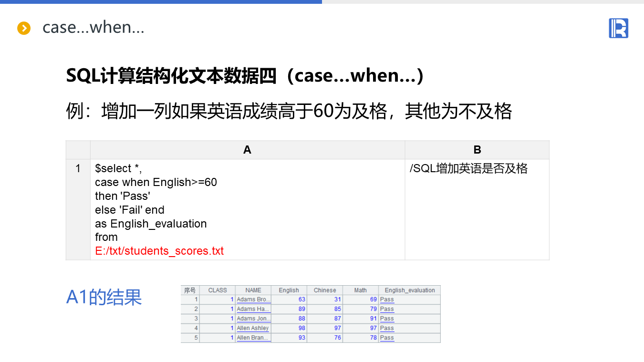Screen dimensions: 644x362
Task: Click English score 88 for Adams Jon...
Action: click(301, 319)
